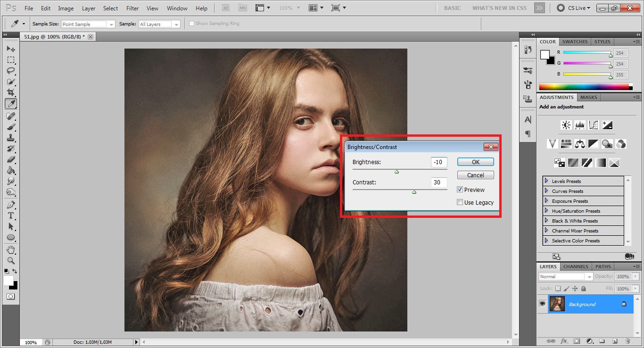Open the Sample Size dropdown
This screenshot has width=644, height=348.
88,24
